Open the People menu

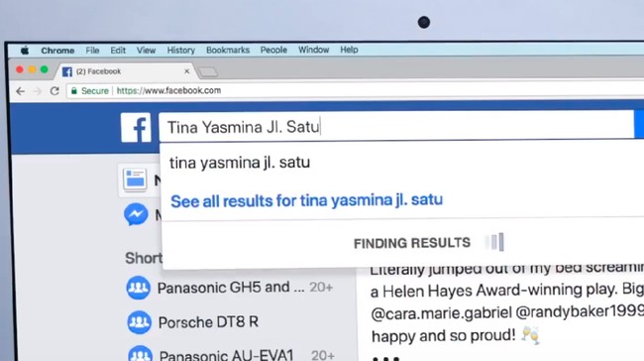click(x=273, y=50)
